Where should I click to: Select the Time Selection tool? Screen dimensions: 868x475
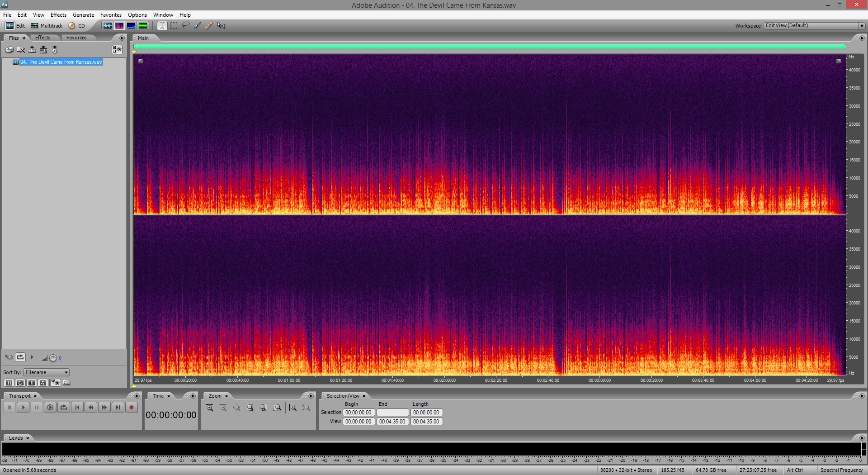click(162, 26)
